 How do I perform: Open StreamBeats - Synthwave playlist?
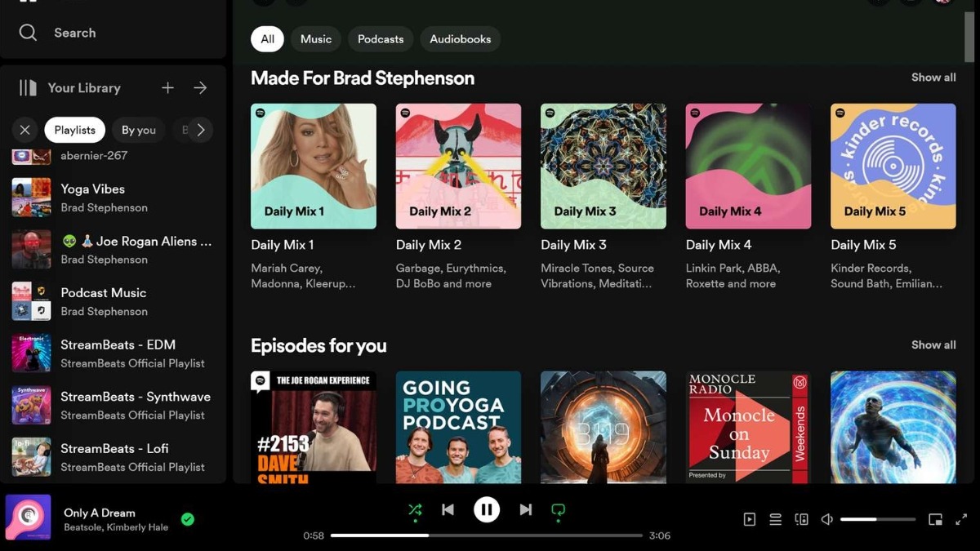113,405
